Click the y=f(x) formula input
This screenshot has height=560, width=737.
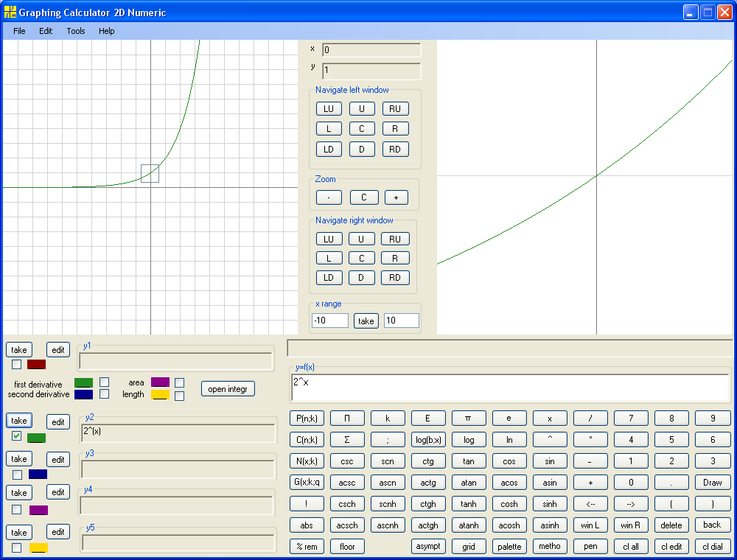(511, 388)
